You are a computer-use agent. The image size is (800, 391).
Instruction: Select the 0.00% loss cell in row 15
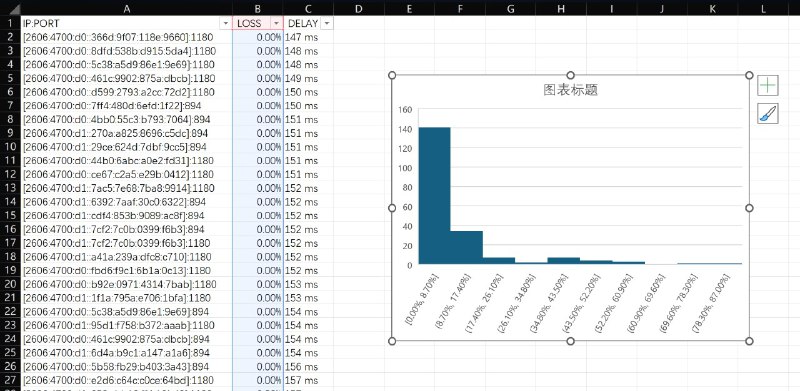coord(258,215)
